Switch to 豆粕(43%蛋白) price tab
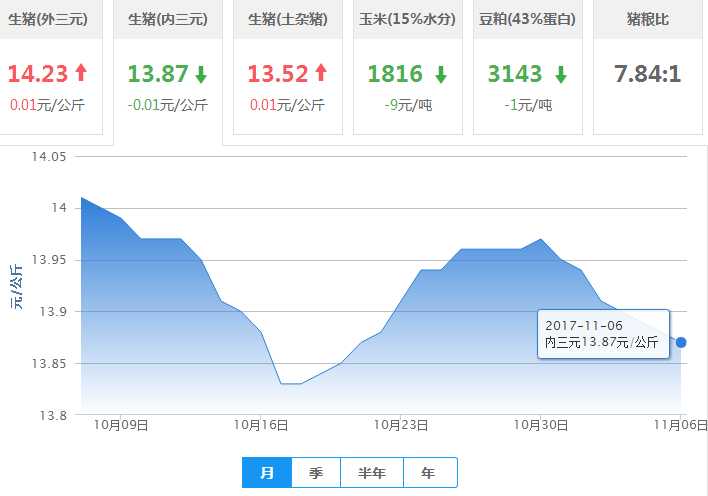Image resolution: width=708 pixels, height=496 pixels. click(x=528, y=19)
